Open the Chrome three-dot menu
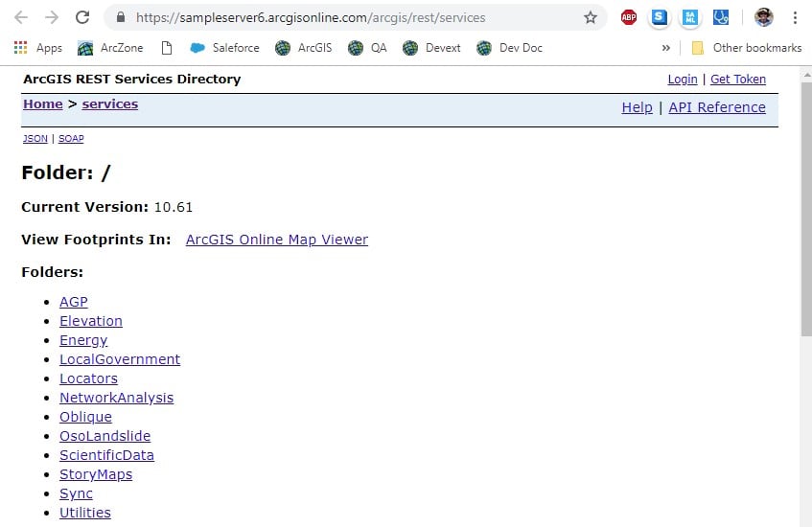 795,17
